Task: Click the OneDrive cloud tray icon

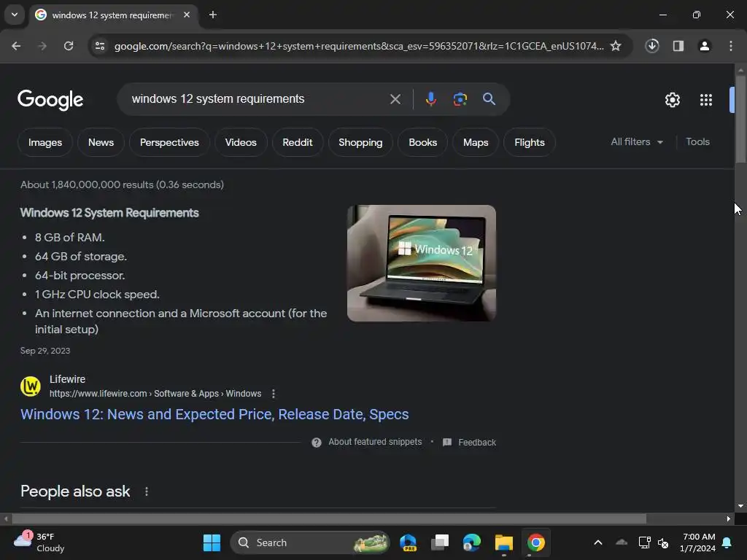Action: [x=622, y=542]
